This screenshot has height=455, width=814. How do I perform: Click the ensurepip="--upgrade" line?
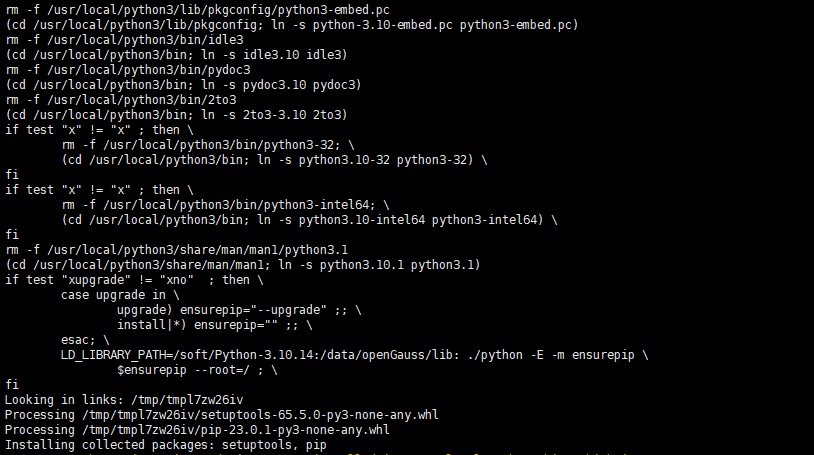tap(240, 310)
